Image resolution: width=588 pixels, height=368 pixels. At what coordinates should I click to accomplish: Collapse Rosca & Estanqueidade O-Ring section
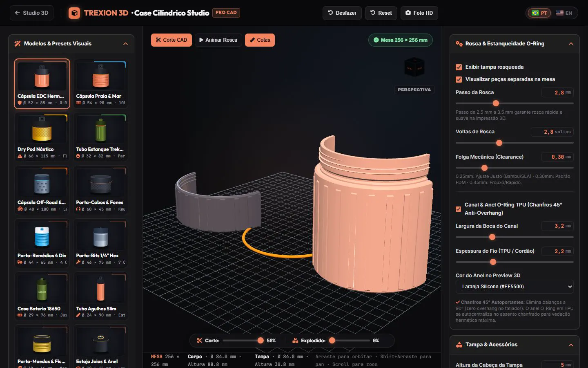571,44
